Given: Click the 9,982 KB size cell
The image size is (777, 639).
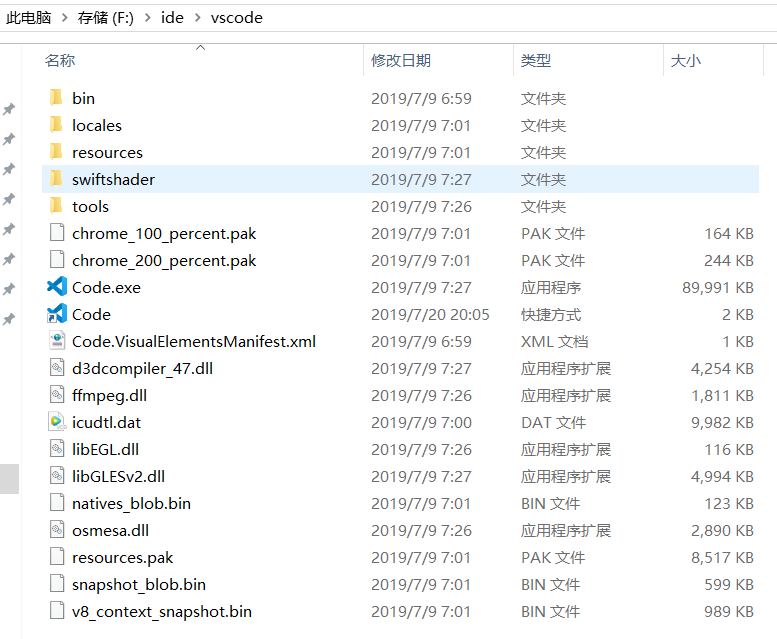Looking at the screenshot, I should (x=722, y=423).
